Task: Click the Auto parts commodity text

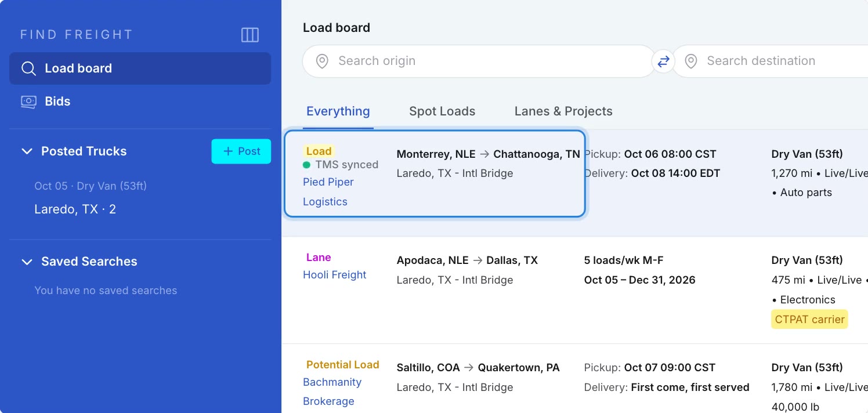Action: (x=806, y=193)
